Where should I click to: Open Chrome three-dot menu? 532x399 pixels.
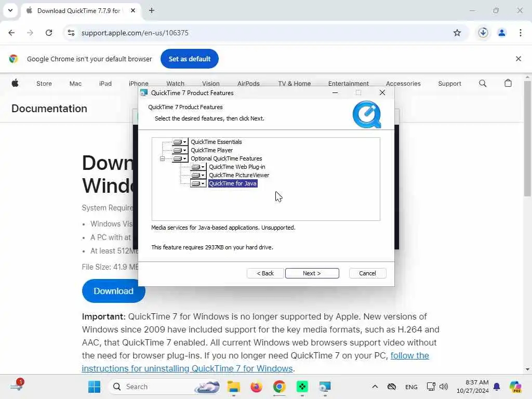click(521, 33)
